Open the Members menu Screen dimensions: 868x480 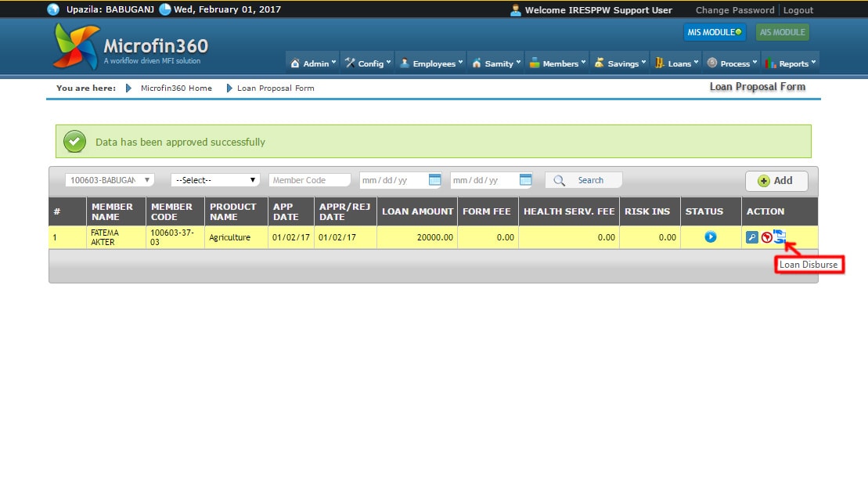[556, 63]
